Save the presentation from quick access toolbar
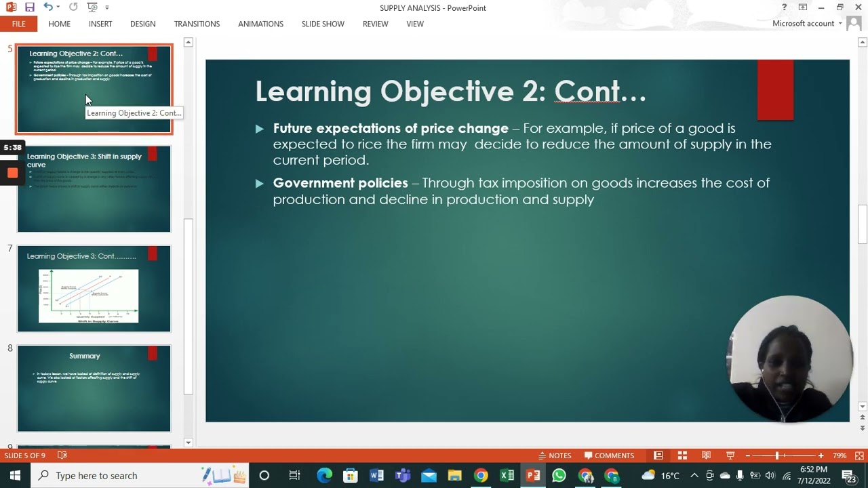 (29, 7)
